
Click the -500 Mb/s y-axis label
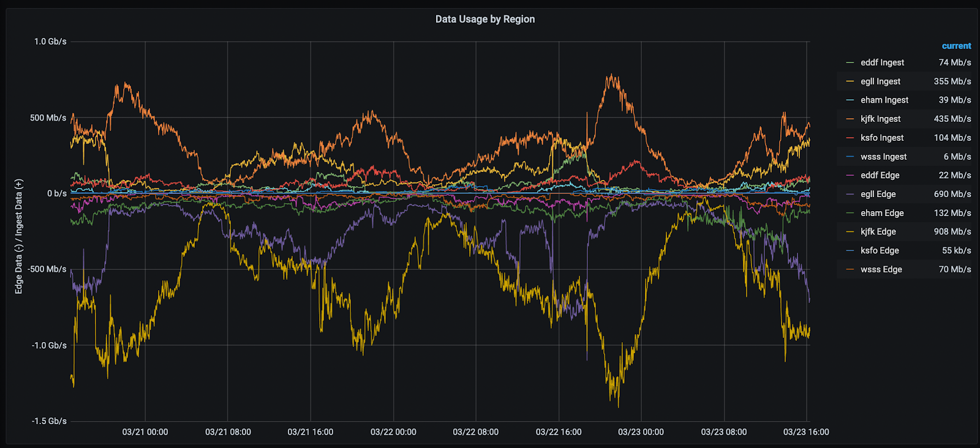click(47, 269)
